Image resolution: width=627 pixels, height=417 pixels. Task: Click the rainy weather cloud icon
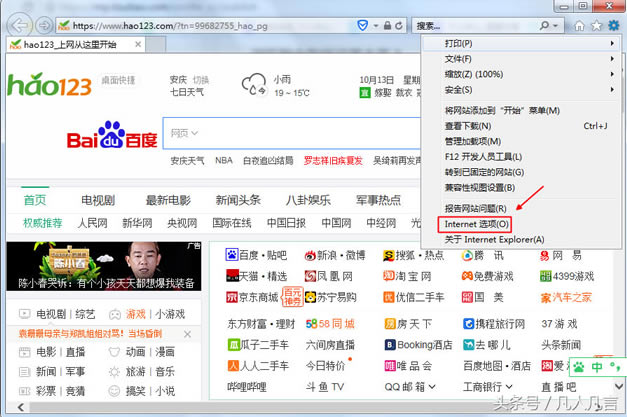254,84
